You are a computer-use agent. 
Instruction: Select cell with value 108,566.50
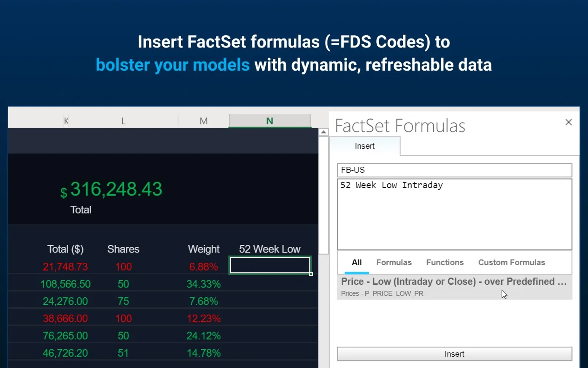pos(65,284)
